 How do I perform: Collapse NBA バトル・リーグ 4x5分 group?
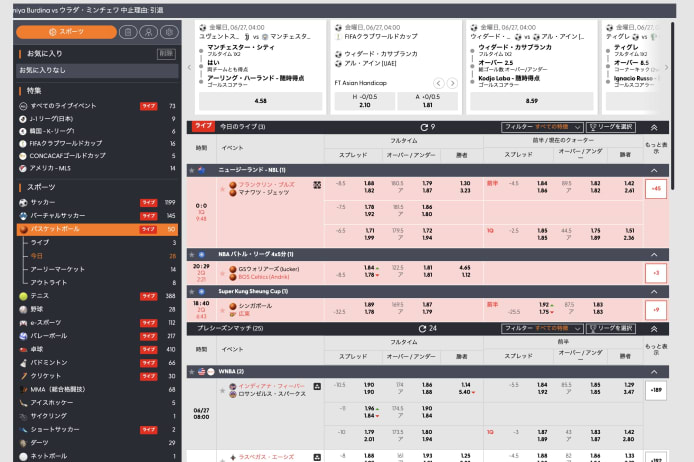pos(654,254)
